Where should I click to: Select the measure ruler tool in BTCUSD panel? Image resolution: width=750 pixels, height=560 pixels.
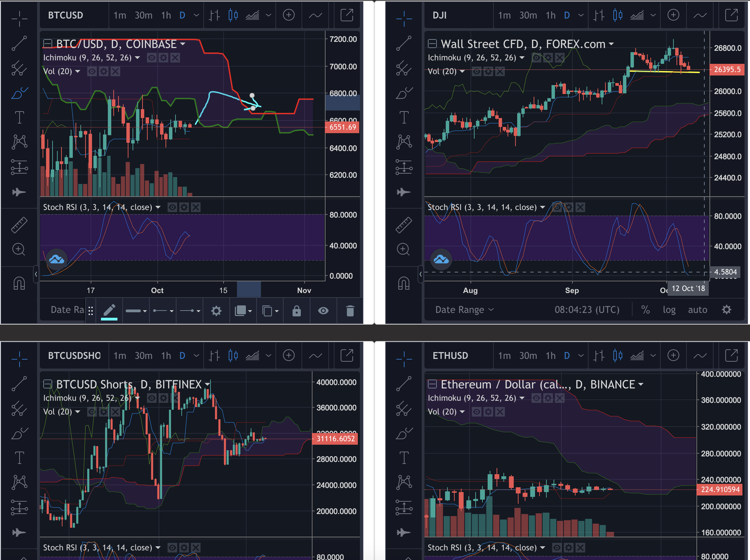click(x=19, y=225)
